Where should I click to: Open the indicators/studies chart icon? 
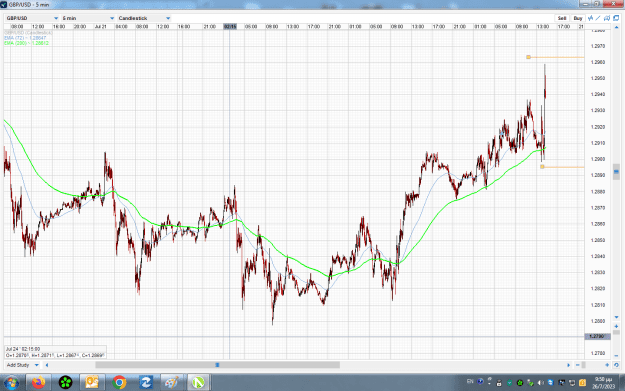pyautogui.click(x=590, y=18)
